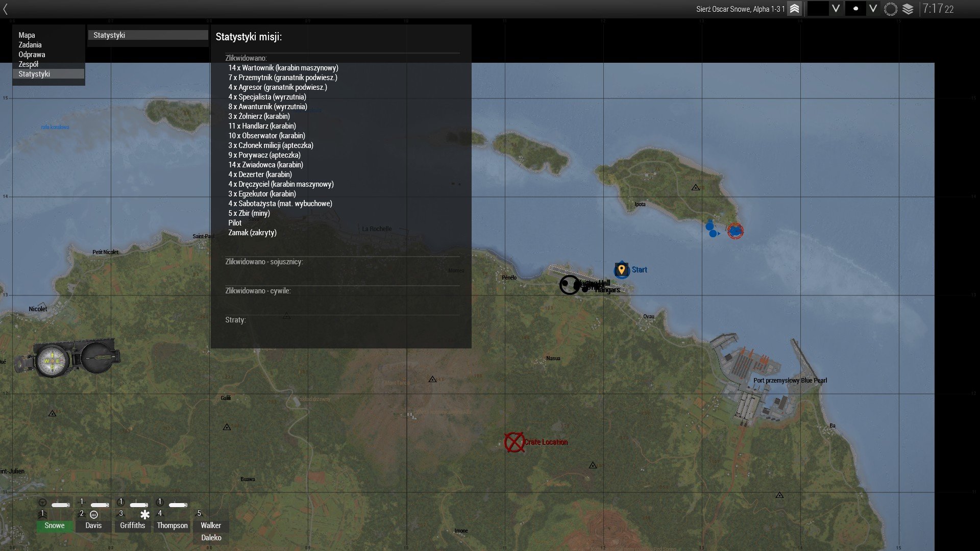The height and width of the screenshot is (551, 980).
Task: Toggle the map textures layers icon
Action: [908, 9]
